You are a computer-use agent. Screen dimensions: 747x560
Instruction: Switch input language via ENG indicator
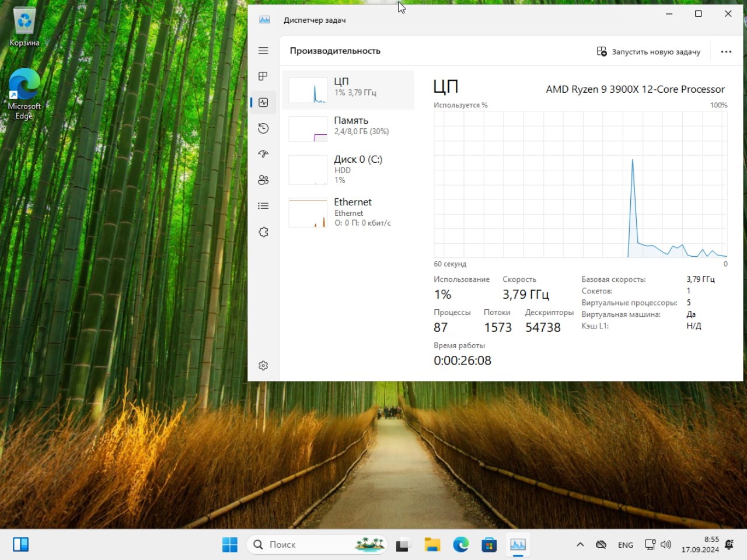pos(625,545)
